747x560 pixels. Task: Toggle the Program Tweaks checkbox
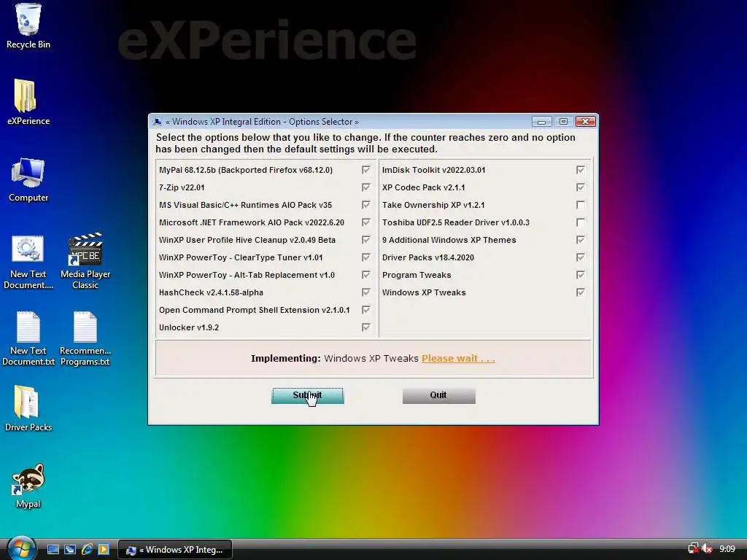[580, 275]
